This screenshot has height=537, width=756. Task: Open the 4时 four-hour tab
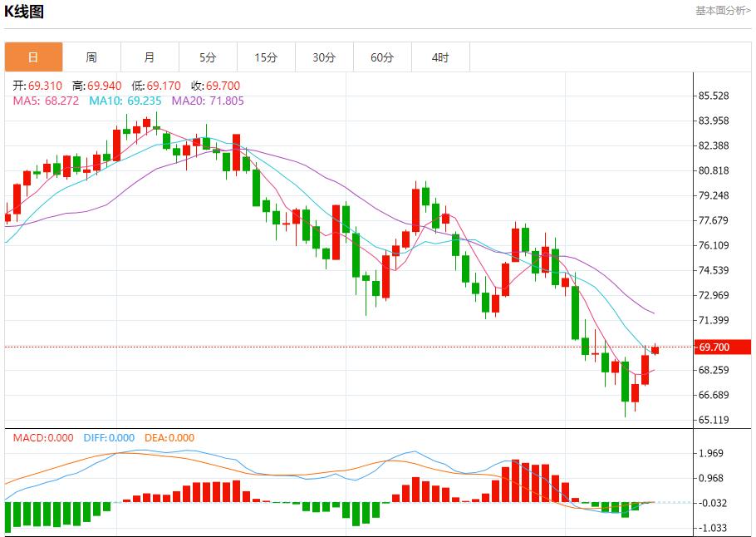(440, 57)
